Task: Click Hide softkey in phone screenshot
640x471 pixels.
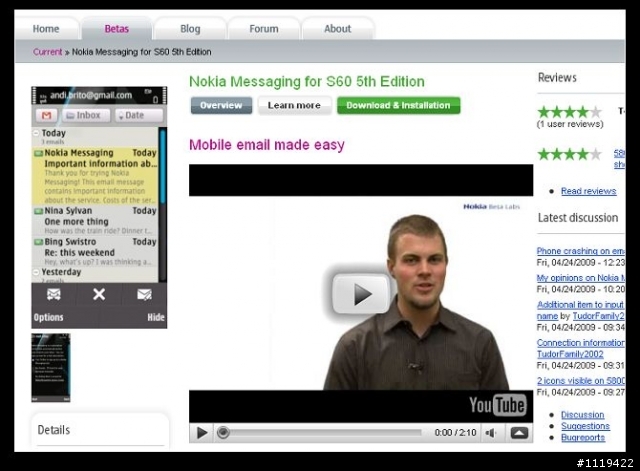Action: click(x=156, y=317)
